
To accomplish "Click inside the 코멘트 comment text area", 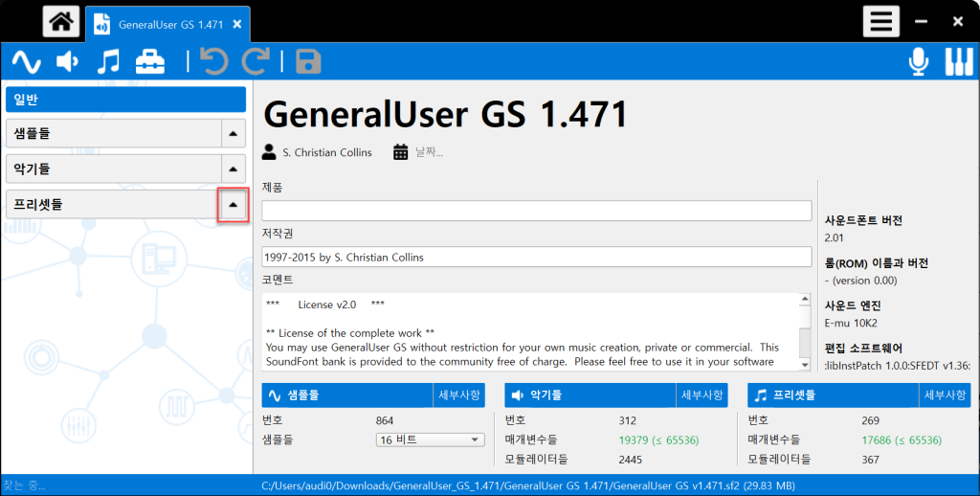I will point(530,331).
